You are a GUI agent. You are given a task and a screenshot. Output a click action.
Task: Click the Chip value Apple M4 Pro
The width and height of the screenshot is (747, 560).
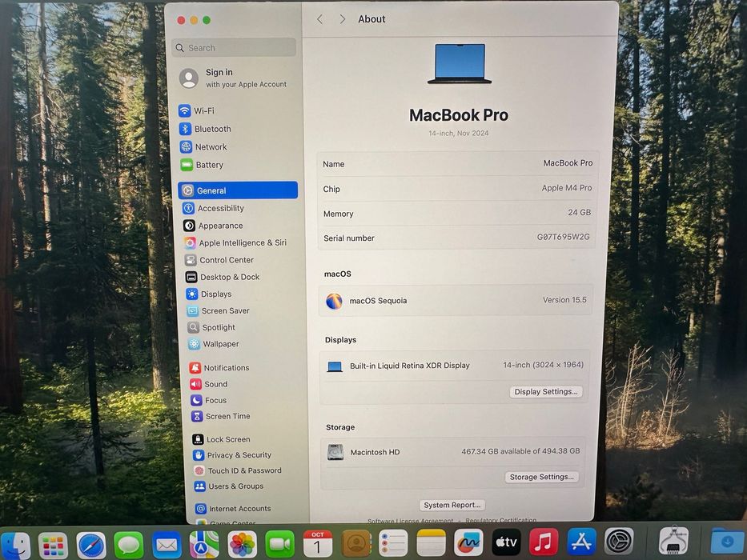point(566,188)
